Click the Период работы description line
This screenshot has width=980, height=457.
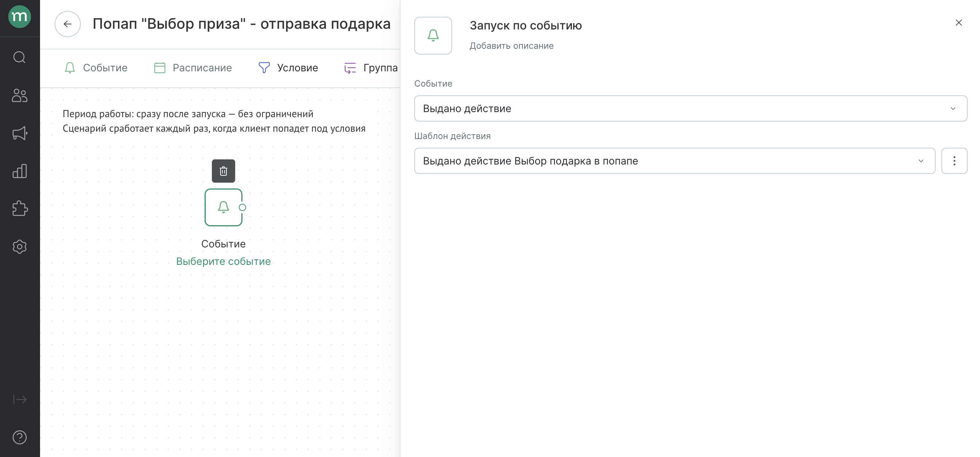(188, 114)
